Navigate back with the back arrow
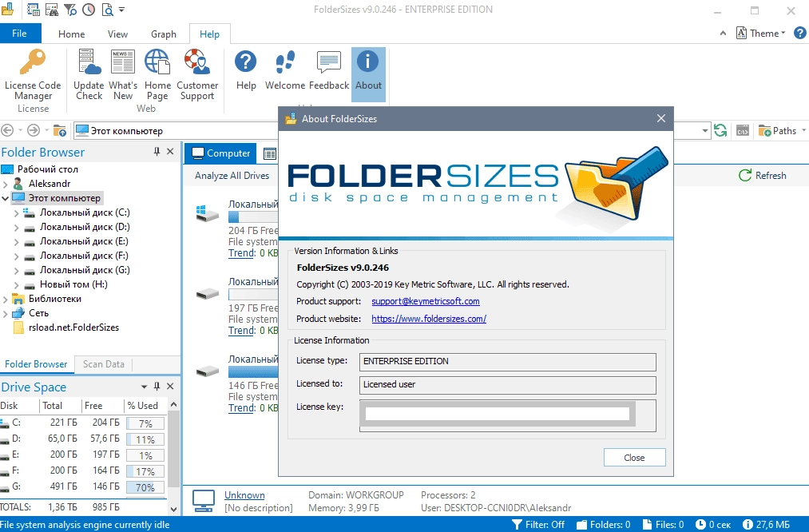 (x=7, y=130)
